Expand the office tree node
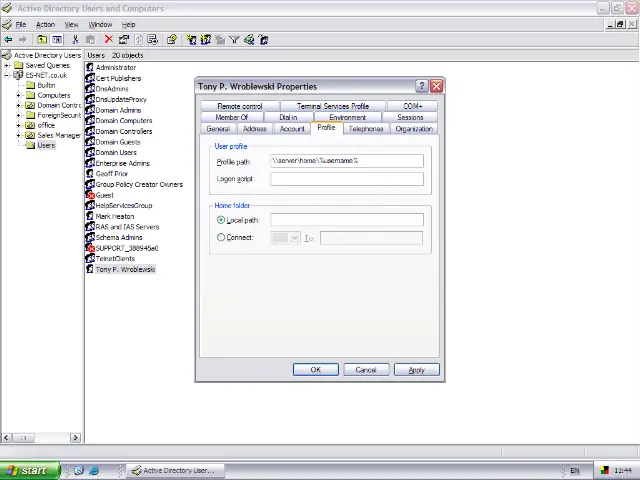This screenshot has height=480, width=640. [18, 125]
